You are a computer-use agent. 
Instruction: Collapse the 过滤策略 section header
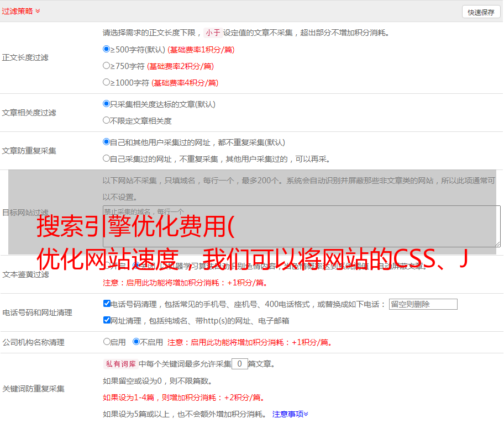[21, 11]
